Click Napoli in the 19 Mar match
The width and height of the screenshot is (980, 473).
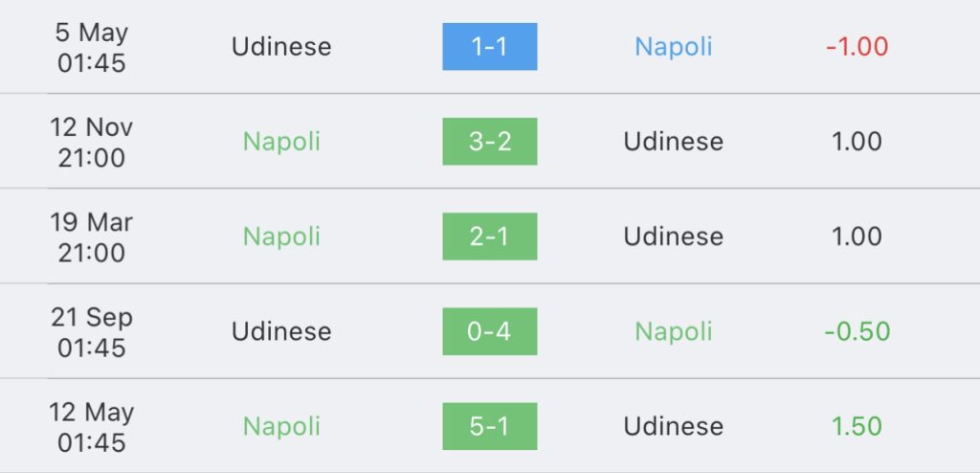(281, 236)
